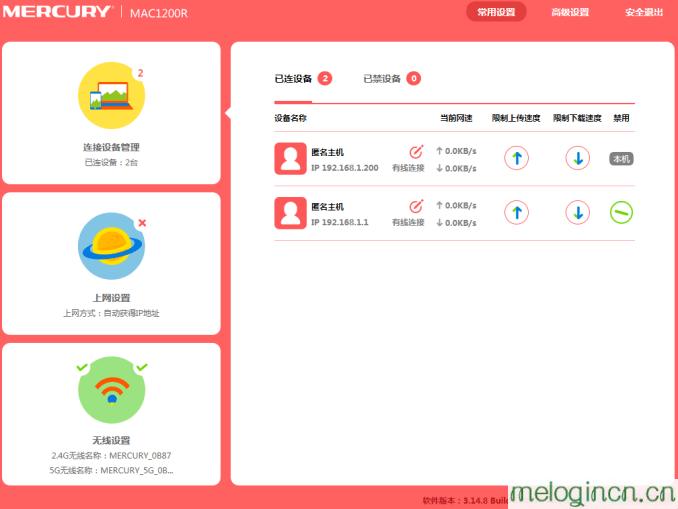Limit upload speed for 192.168.1.1
The height and width of the screenshot is (509, 678).
click(516, 212)
